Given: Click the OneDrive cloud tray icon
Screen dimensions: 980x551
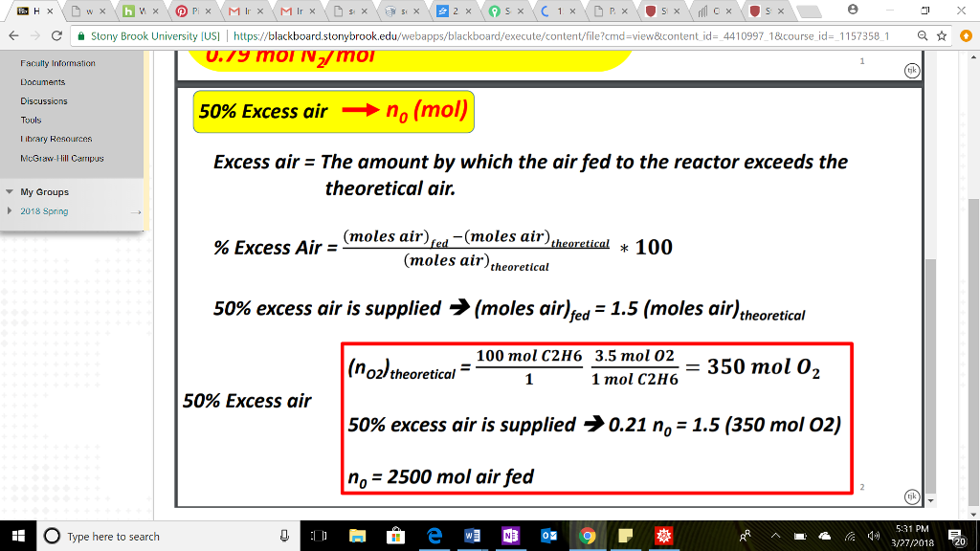Looking at the screenshot, I should click(x=825, y=536).
